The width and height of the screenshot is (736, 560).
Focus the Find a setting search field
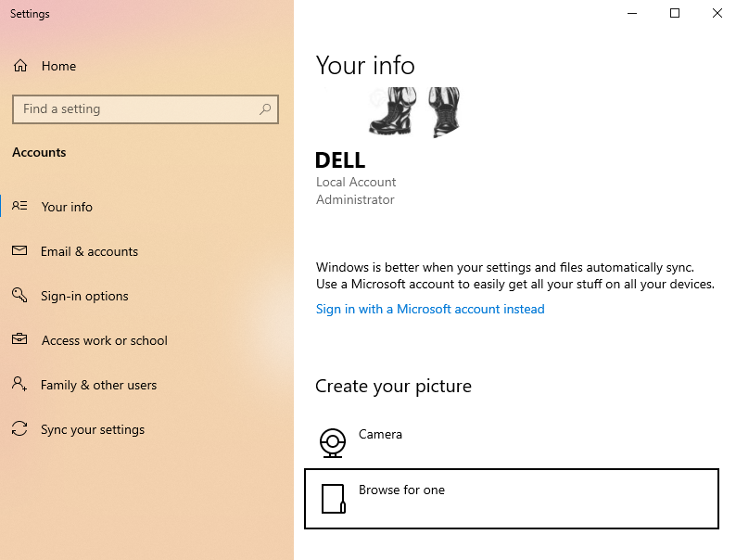146,109
